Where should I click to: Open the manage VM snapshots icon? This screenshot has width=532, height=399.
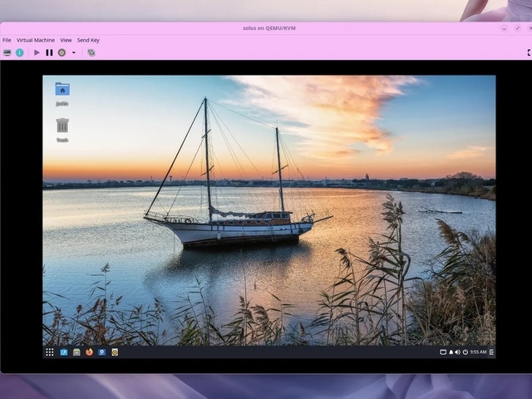[91, 52]
